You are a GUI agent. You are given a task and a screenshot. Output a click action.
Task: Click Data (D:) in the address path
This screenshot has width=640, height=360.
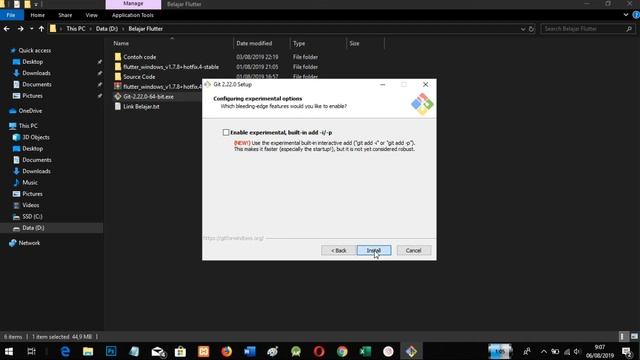click(x=107, y=29)
